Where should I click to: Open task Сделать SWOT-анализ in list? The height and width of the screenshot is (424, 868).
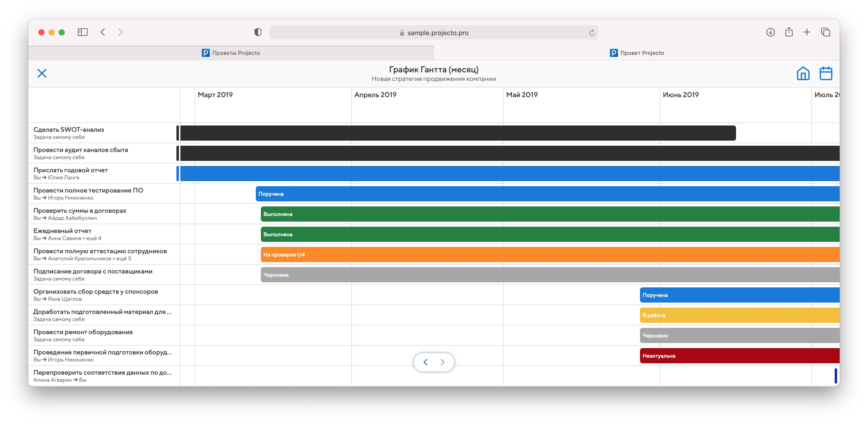69,130
